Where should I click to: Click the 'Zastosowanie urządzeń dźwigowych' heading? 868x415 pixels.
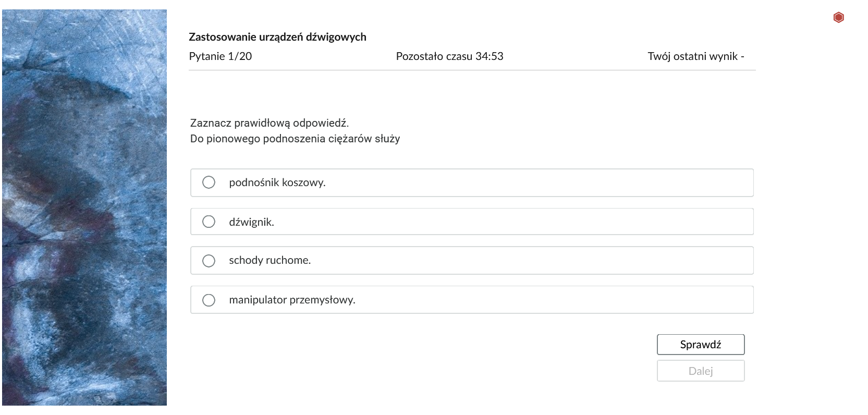click(277, 37)
